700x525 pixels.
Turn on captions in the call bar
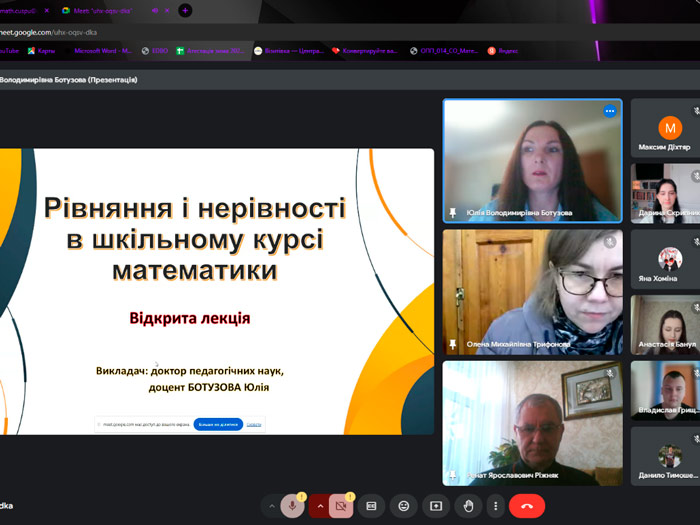click(371, 507)
